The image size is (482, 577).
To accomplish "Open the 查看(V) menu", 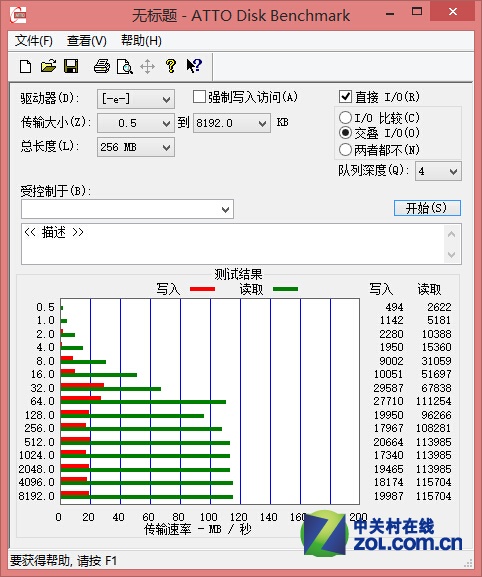I will click(x=86, y=41).
